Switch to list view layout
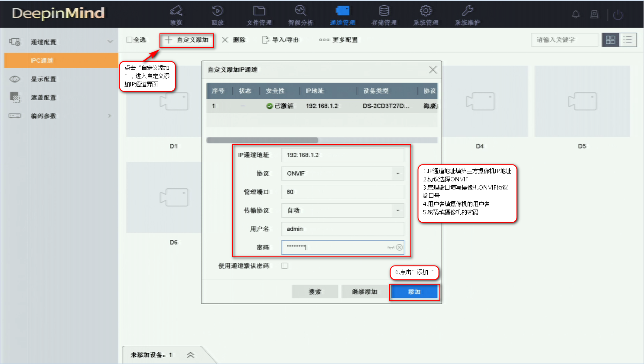The width and height of the screenshot is (644, 364). click(628, 39)
